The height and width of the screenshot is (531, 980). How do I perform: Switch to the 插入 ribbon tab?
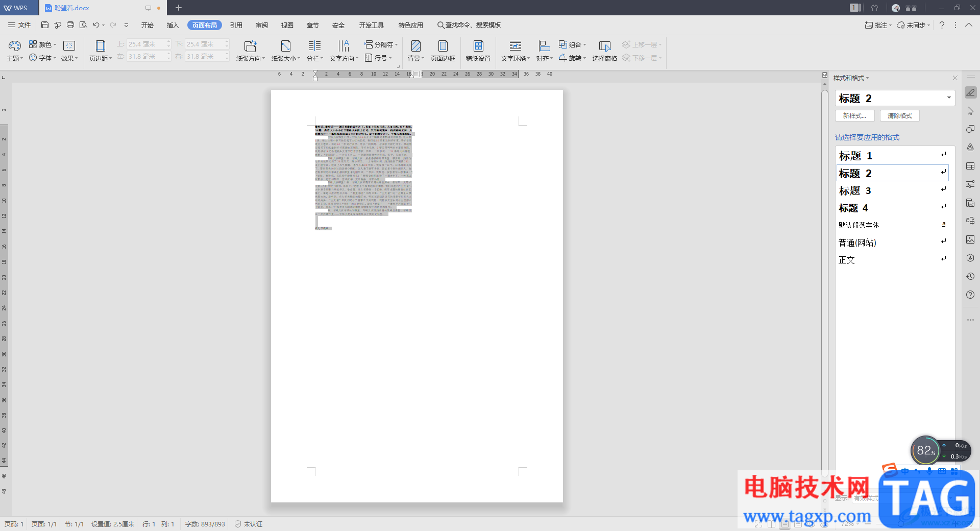click(173, 25)
